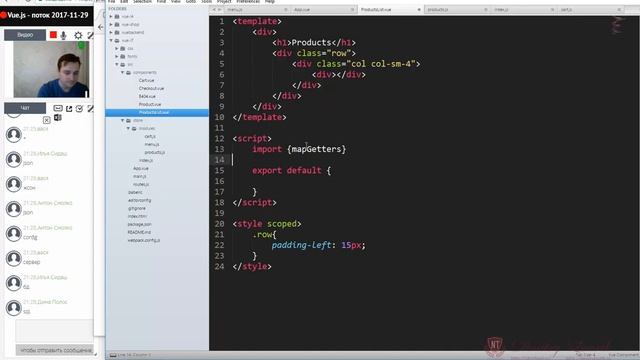Open webpack.config.js in the sidebar
Viewport: 640px width, 360px height.
point(144,240)
